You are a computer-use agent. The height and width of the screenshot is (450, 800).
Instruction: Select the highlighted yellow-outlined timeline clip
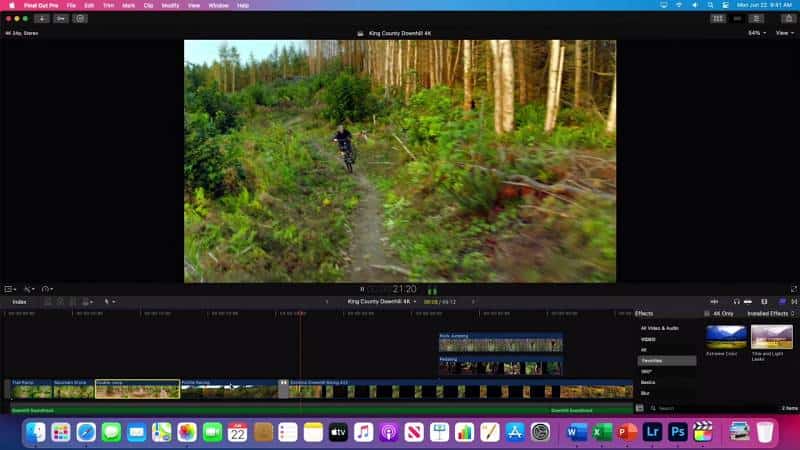(137, 389)
